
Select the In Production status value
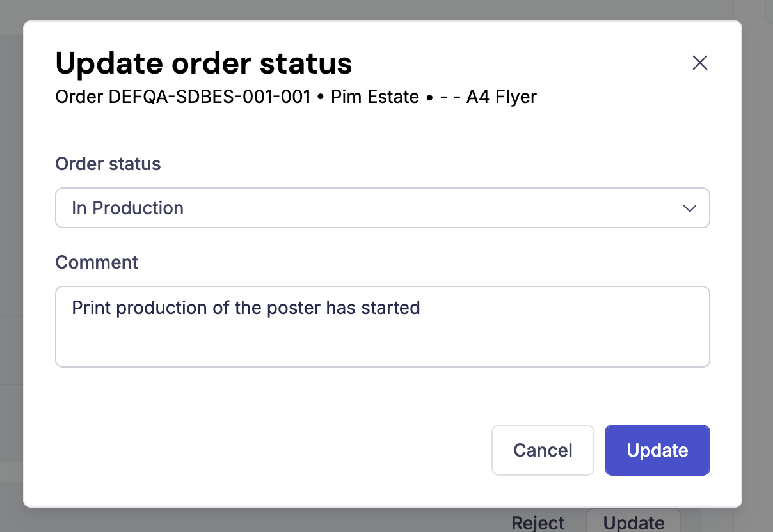tap(128, 208)
